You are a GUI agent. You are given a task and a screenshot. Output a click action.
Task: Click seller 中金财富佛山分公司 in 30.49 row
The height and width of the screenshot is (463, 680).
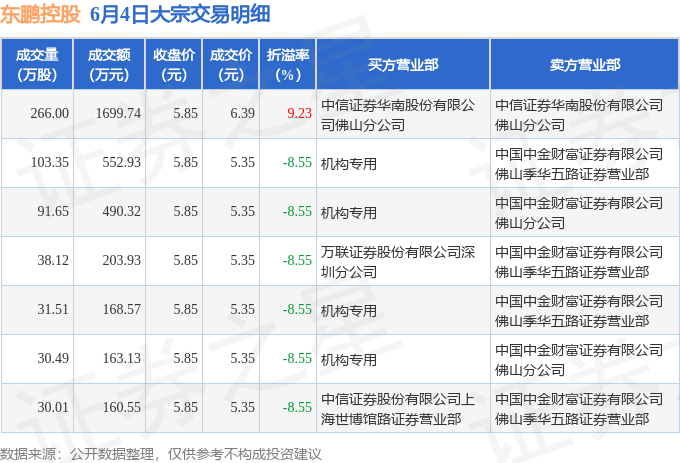coord(579,360)
